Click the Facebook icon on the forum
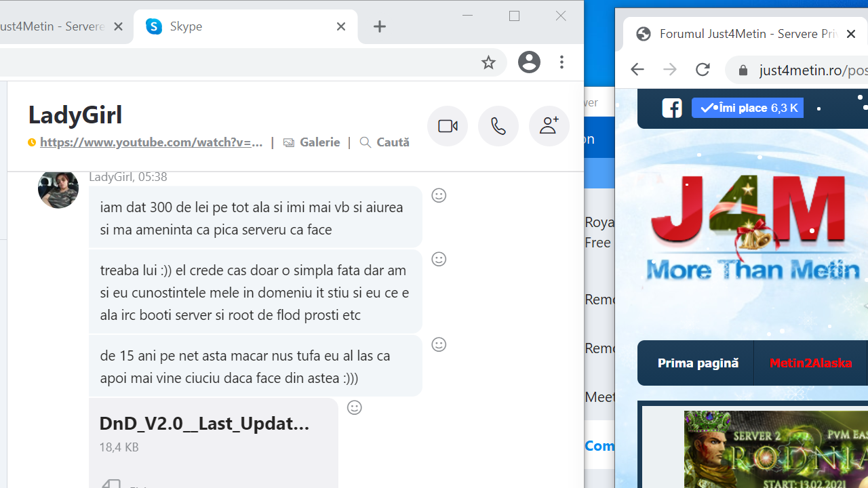Screen dimensions: 868x488 pos(672,108)
